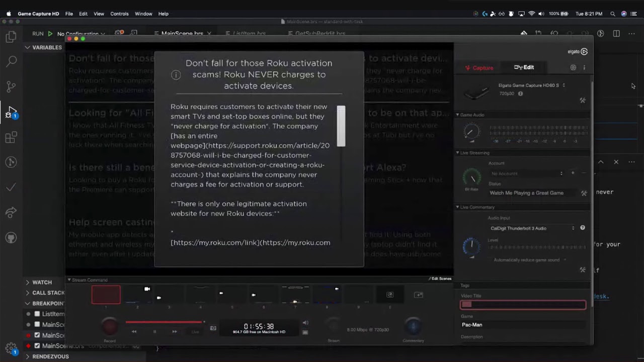Click the help question mark next to Audio Input

coord(583,228)
